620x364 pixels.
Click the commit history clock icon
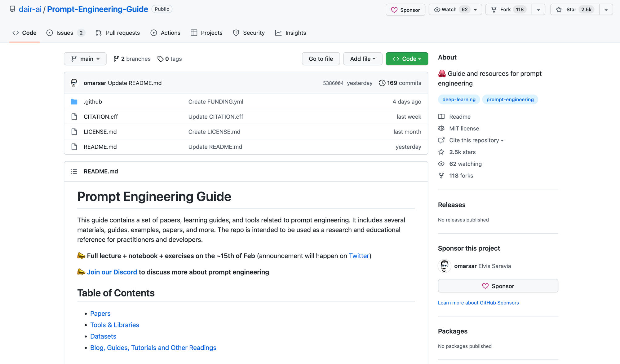point(382,83)
